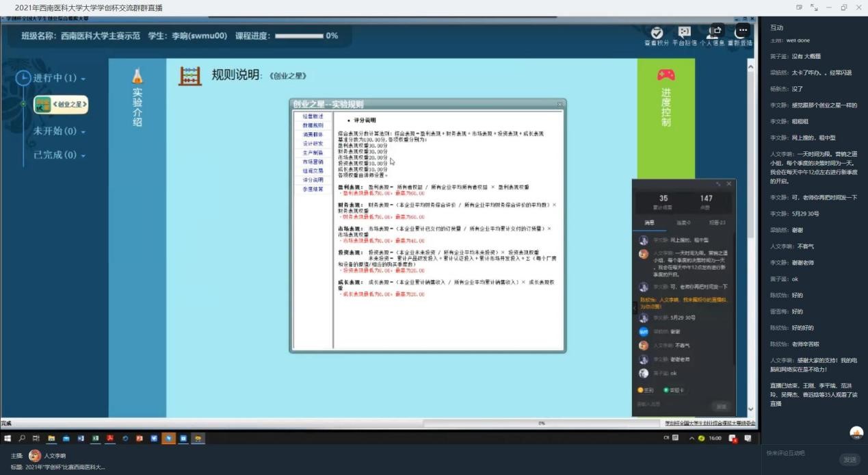Click the red gamepad icon above 进度控制

(666, 75)
